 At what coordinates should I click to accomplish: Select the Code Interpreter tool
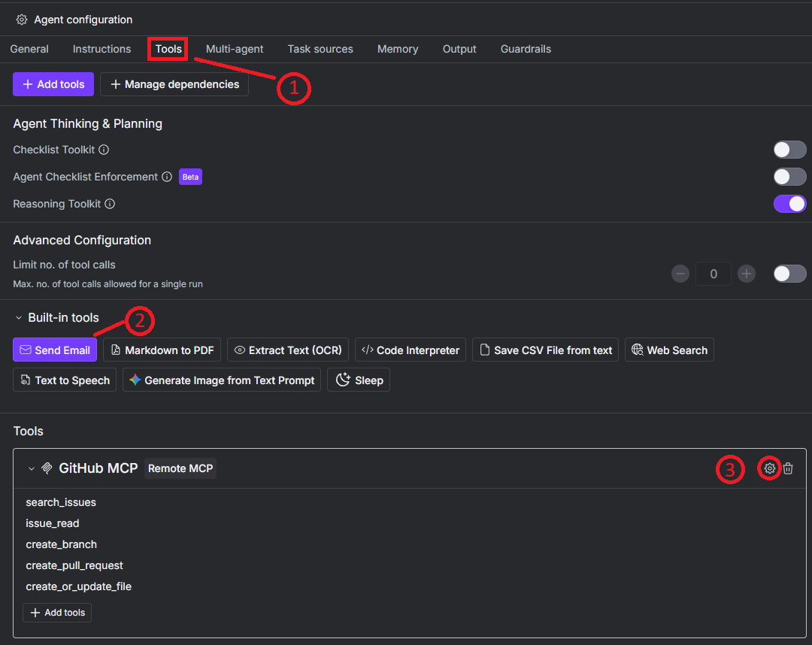[x=410, y=350]
